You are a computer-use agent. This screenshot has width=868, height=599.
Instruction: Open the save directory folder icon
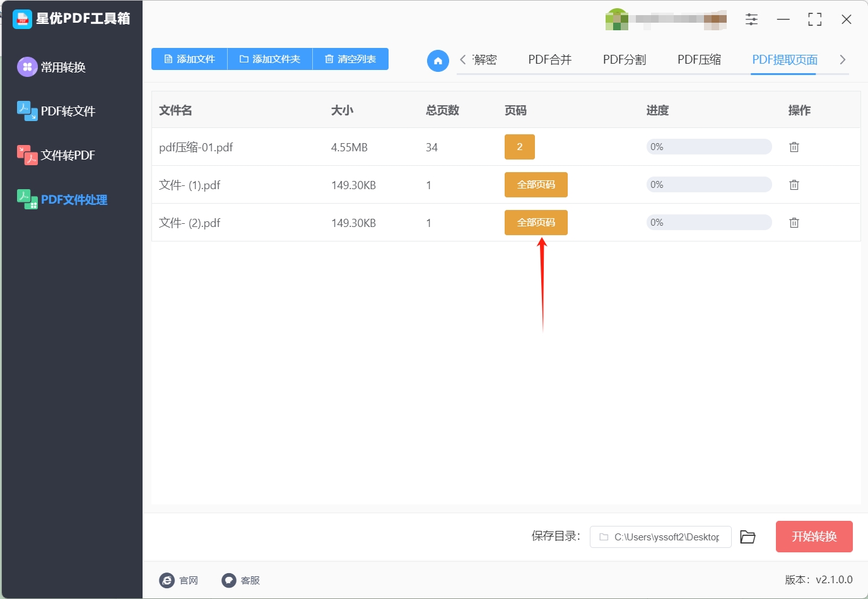pos(748,537)
